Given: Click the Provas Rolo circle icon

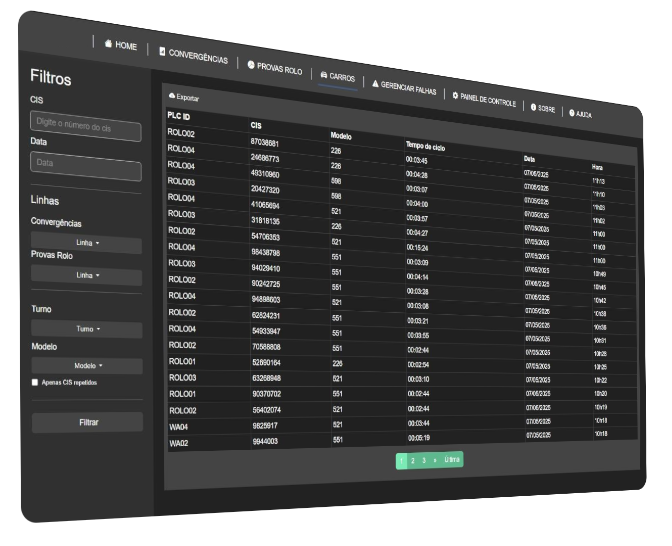Looking at the screenshot, I should (251, 64).
